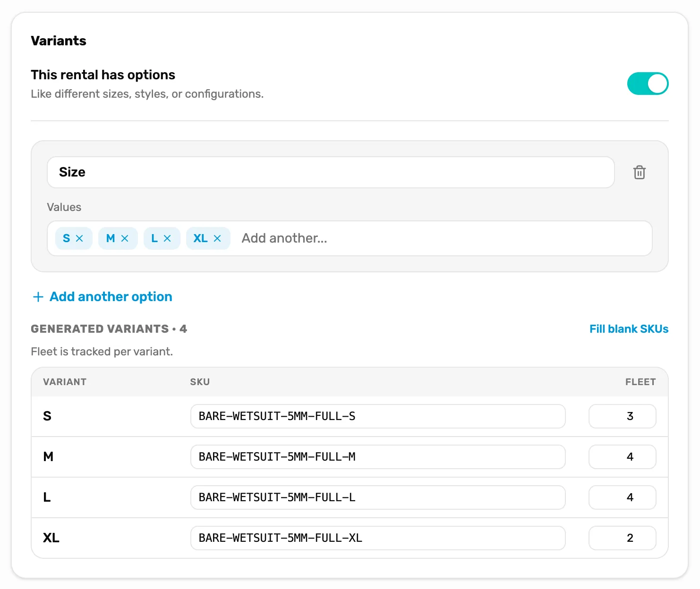Click the 'This rental has options' label
Viewport: 700px width, 589px height.
103,75
